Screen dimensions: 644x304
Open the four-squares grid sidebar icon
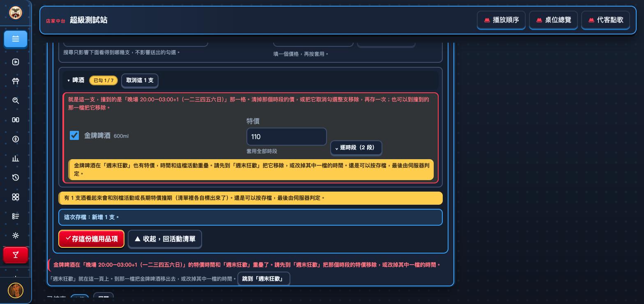click(x=16, y=197)
